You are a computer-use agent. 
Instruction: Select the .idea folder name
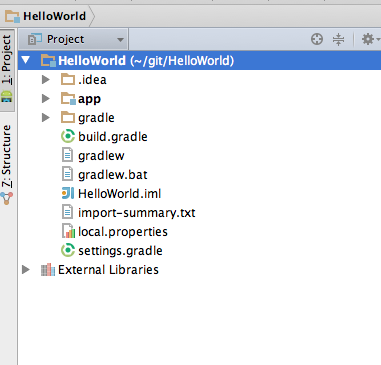pyautogui.click(x=92, y=80)
